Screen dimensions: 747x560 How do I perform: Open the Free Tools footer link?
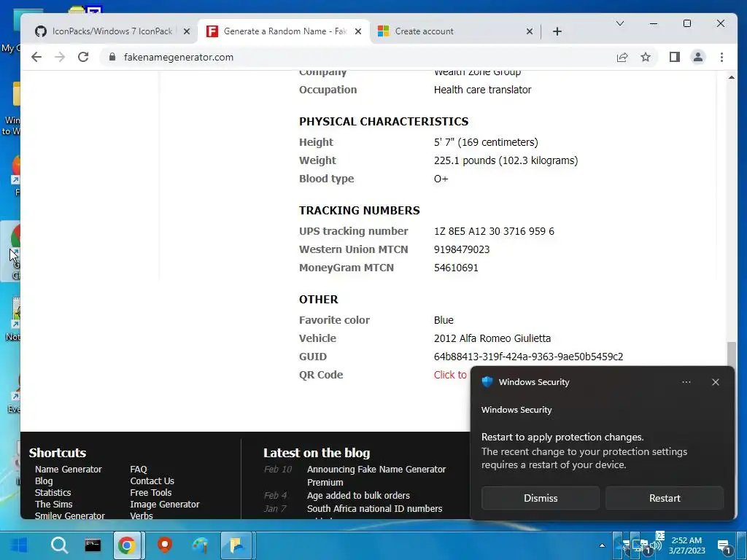point(150,492)
